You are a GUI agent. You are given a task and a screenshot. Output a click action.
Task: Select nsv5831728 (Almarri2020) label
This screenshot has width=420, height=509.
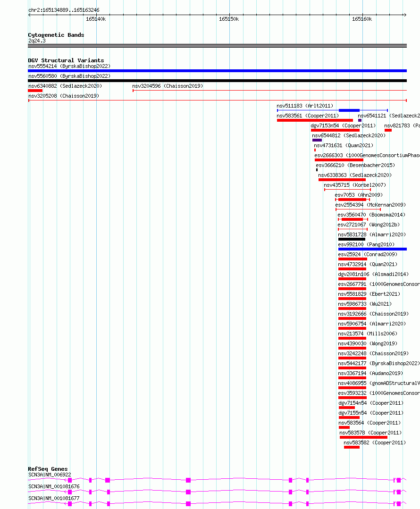tap(372, 234)
